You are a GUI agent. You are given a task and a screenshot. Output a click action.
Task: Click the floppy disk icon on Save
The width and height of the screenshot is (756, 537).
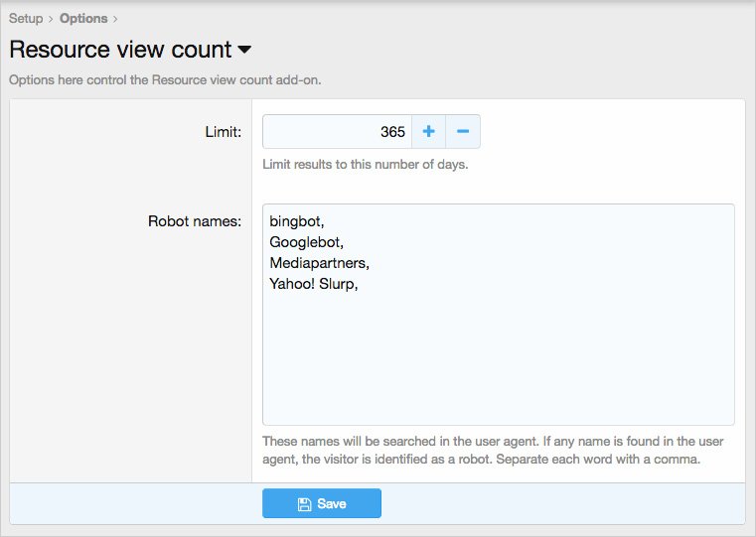[x=305, y=504]
